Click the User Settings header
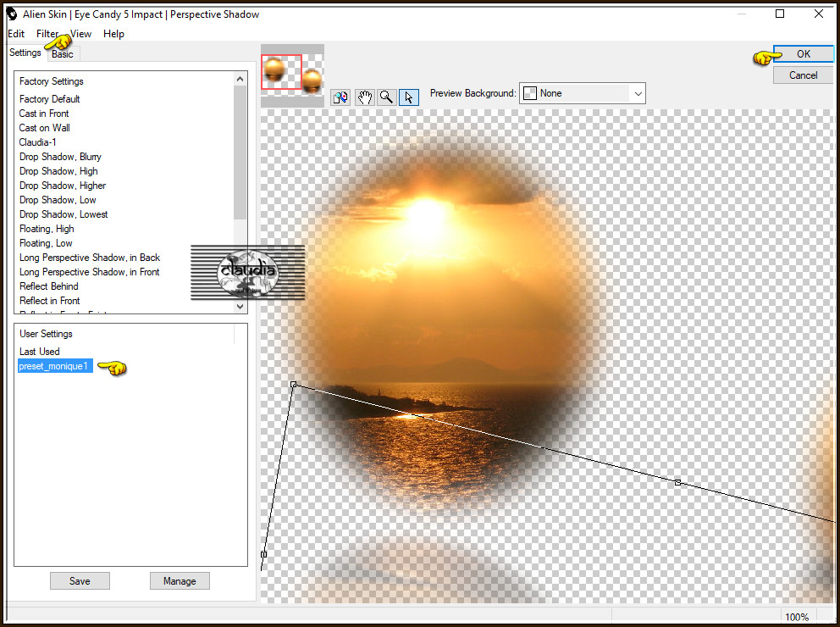This screenshot has width=840, height=627. click(46, 334)
